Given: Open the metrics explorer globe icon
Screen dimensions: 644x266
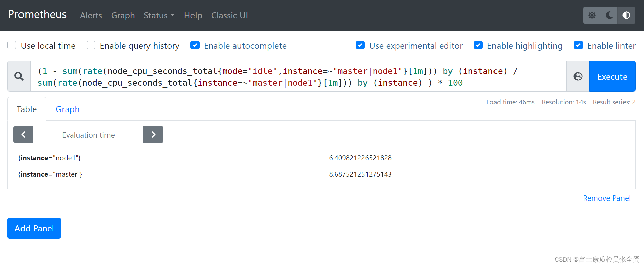Looking at the screenshot, I should point(578,76).
